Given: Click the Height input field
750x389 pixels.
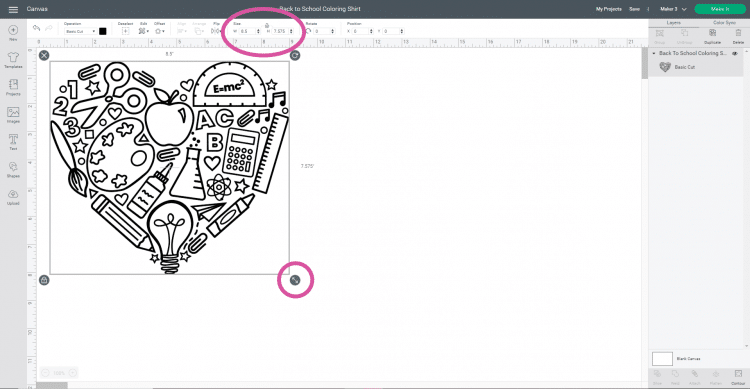Looking at the screenshot, I should pos(280,31).
